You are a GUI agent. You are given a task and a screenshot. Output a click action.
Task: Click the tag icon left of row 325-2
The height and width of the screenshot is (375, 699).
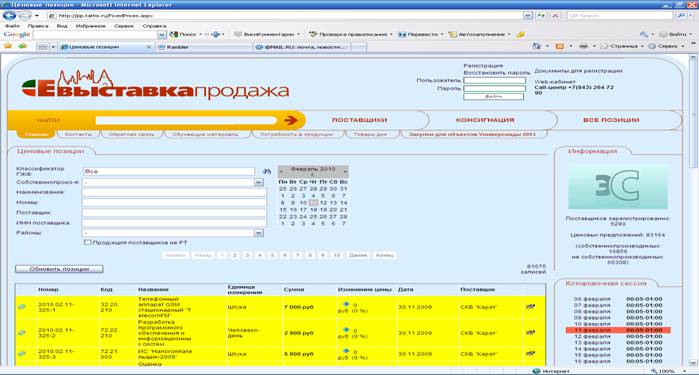21,333
